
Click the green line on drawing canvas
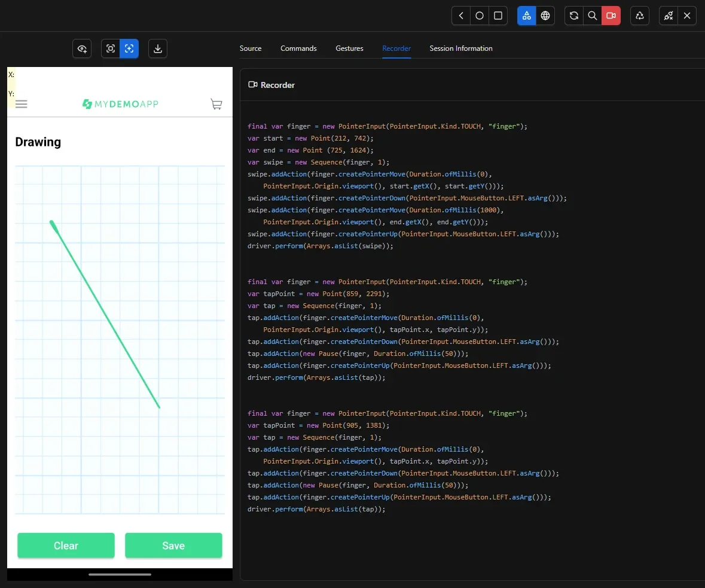[x=105, y=314]
